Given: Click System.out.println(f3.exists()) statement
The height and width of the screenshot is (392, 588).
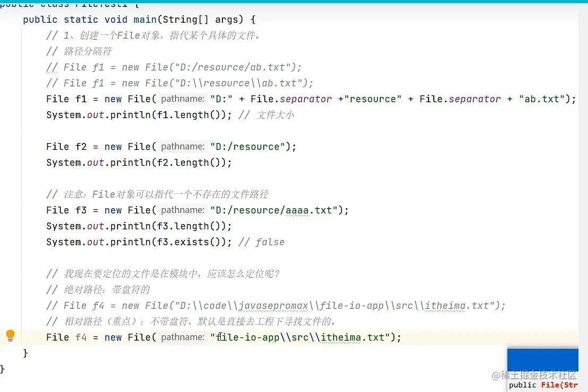Looking at the screenshot, I should (139, 242).
